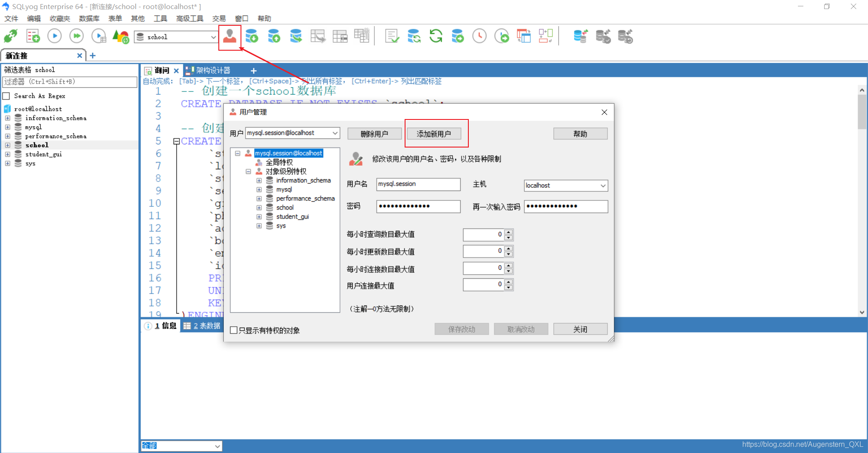Click the refresh object browser shapes icon

coord(121,36)
